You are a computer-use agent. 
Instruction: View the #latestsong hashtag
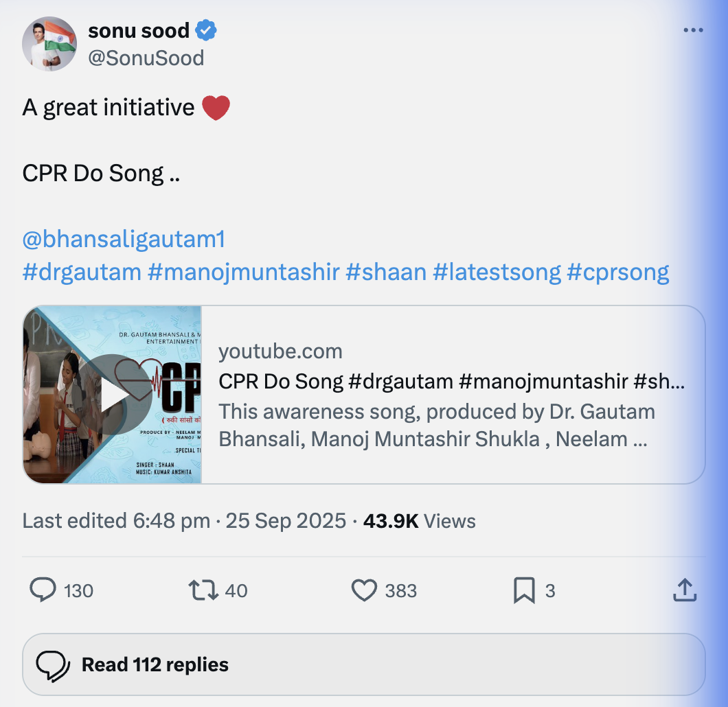pyautogui.click(x=497, y=273)
